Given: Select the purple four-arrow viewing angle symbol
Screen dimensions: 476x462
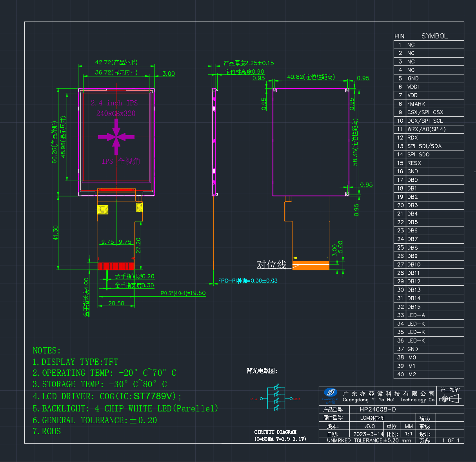Looking at the screenshot, I should 116,137.
